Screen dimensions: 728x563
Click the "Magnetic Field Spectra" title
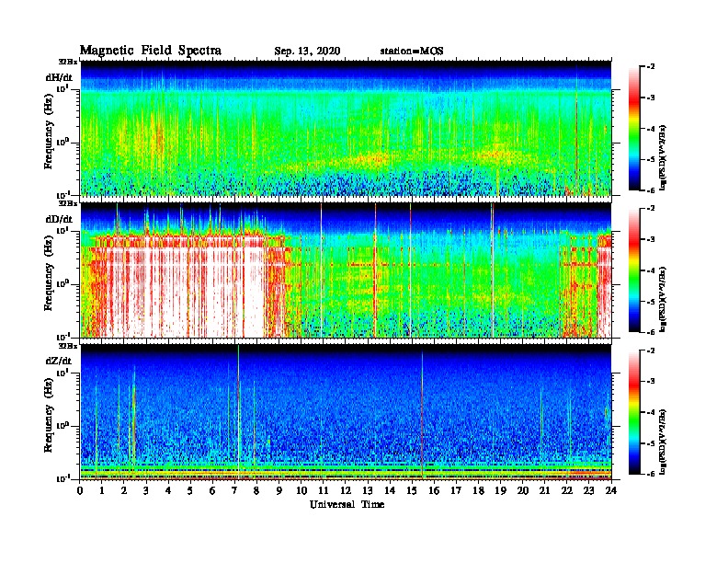[x=151, y=51]
